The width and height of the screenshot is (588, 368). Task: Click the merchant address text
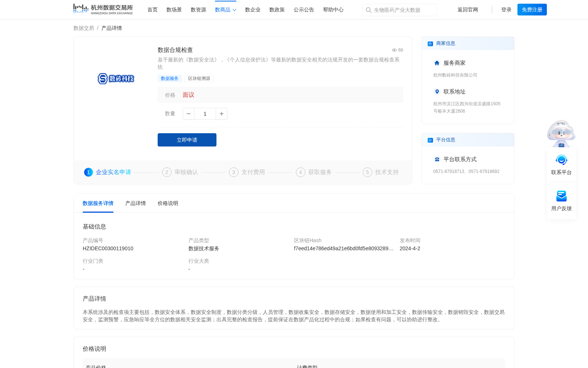[x=467, y=107]
